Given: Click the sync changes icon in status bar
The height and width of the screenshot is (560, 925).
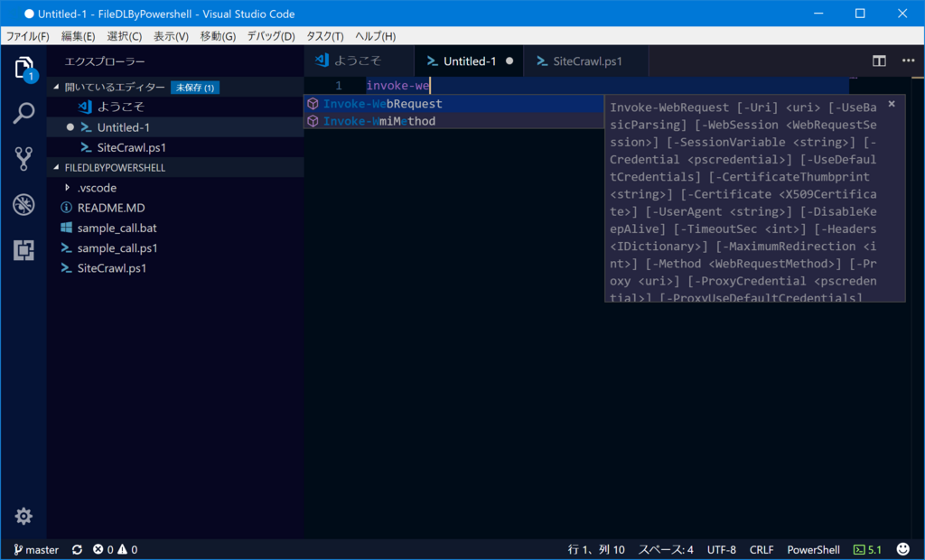Looking at the screenshot, I should (x=78, y=549).
